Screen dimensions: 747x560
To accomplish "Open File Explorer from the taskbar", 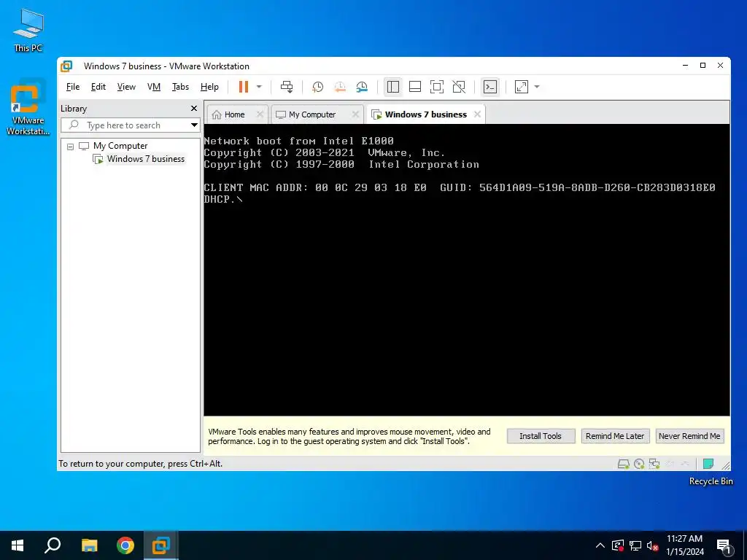I will (x=89, y=545).
